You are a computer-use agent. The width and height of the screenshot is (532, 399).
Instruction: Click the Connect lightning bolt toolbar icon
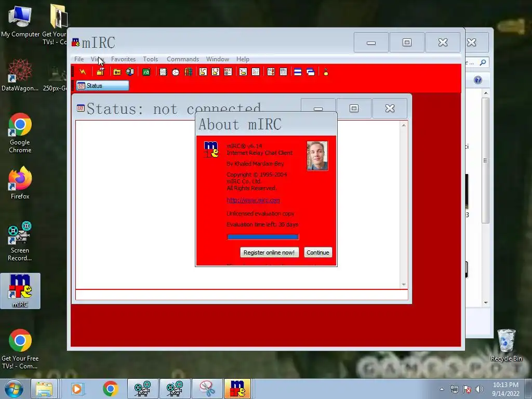83,72
